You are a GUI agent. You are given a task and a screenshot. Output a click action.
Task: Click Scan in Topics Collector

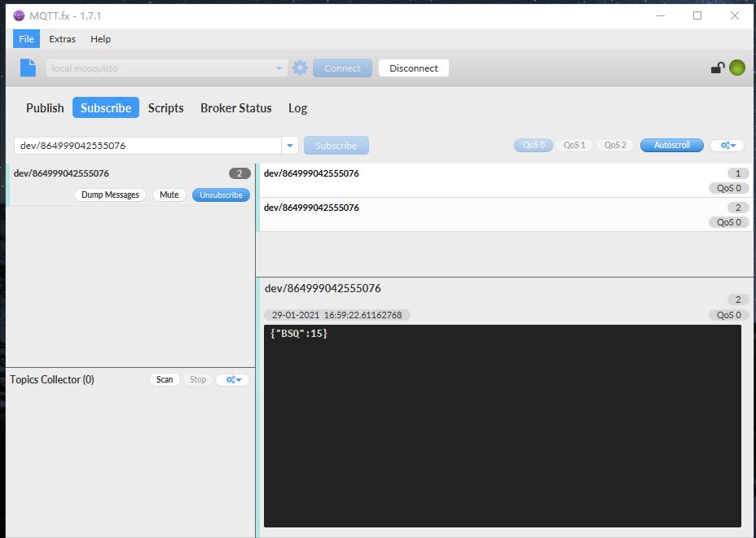[x=165, y=380]
